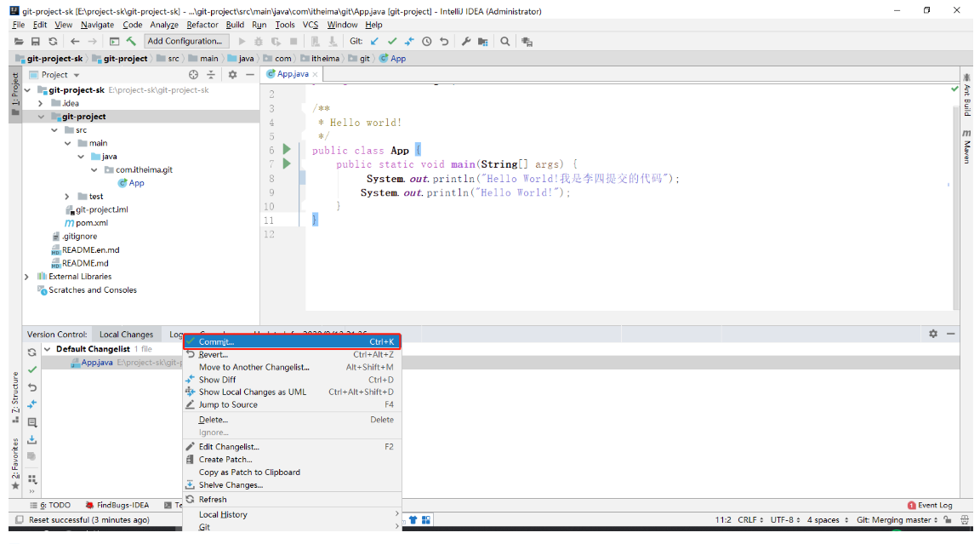This screenshot has width=980, height=544.
Task: Open Git Show History clock icon
Action: click(427, 41)
